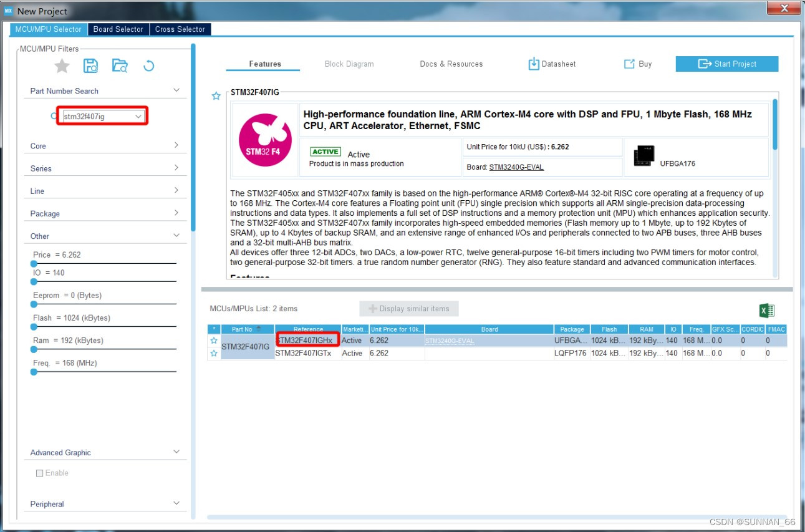Viewport: 805px width, 532px height.
Task: Click the MCU list horizontal scrollbar
Action: [497, 517]
